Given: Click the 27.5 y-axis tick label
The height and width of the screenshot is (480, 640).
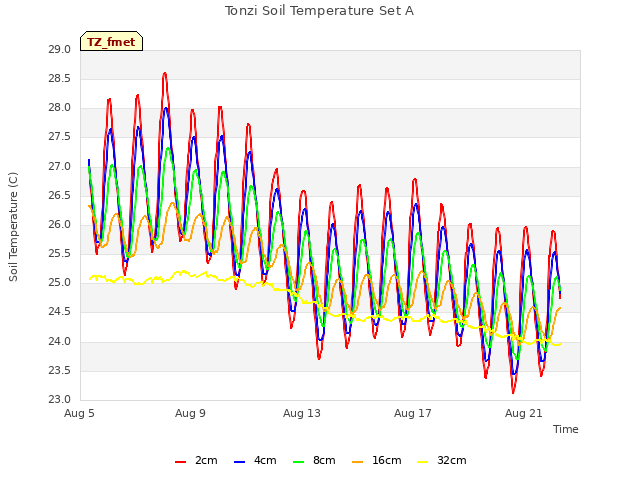Looking at the screenshot, I should pos(60,137).
